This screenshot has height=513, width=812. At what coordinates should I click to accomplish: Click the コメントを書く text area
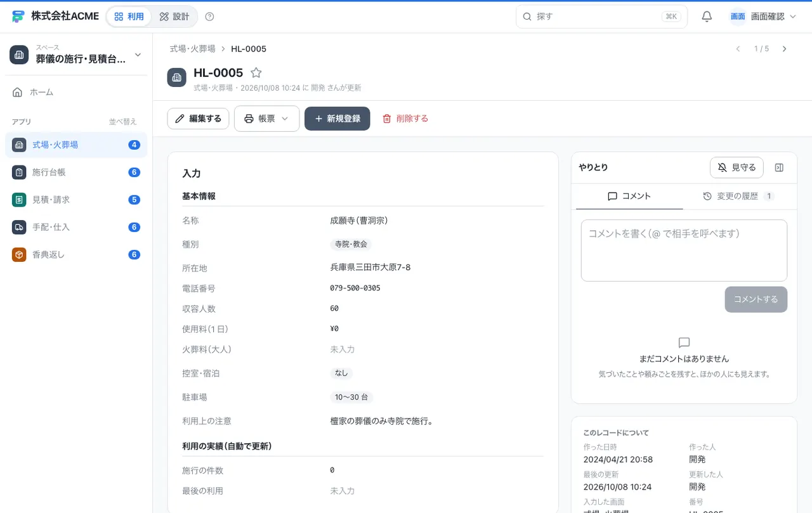click(684, 250)
